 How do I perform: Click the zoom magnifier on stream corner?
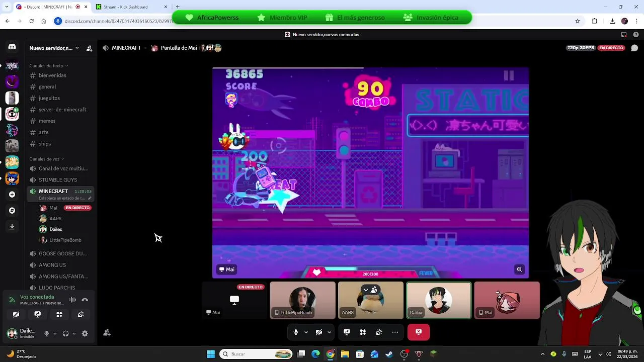pyautogui.click(x=519, y=269)
